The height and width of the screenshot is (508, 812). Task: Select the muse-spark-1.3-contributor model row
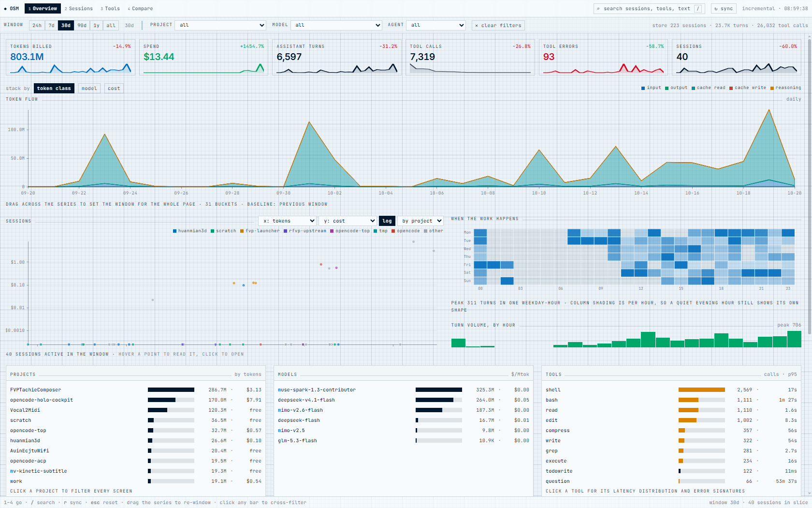tap(404, 389)
